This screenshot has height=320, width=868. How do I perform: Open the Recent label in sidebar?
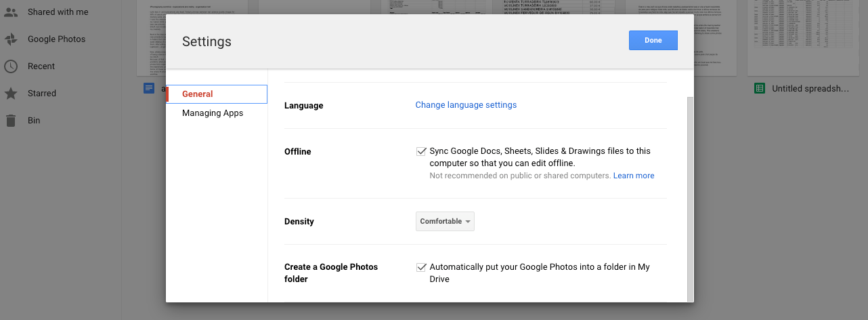pyautogui.click(x=41, y=66)
